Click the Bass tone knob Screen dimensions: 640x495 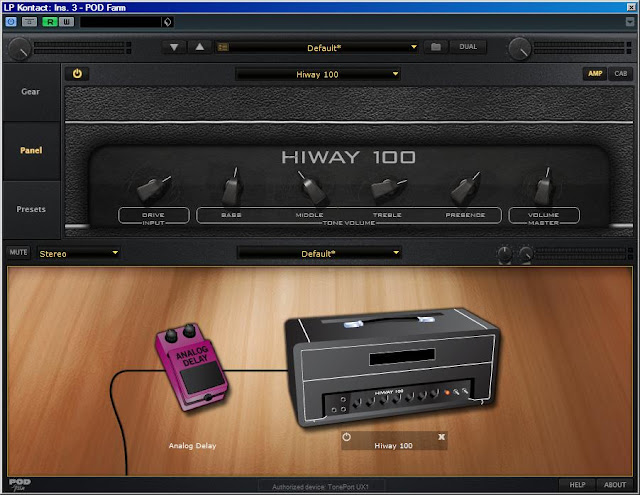233,188
